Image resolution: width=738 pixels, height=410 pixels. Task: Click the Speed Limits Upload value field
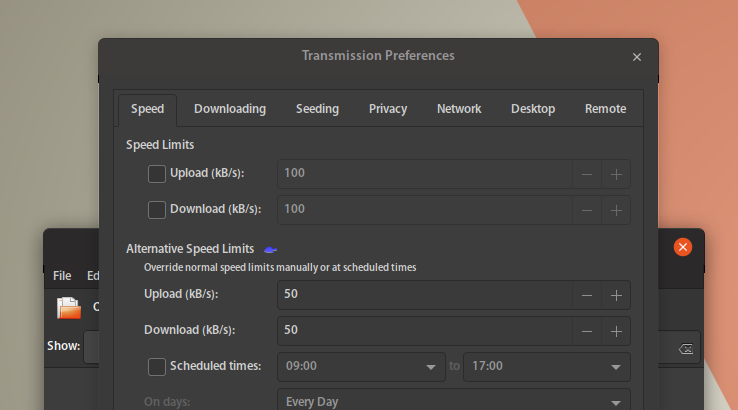tap(425, 174)
